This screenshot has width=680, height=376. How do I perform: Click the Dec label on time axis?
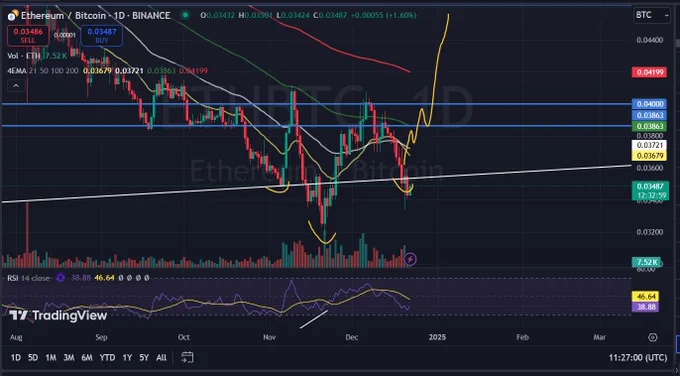click(x=352, y=337)
